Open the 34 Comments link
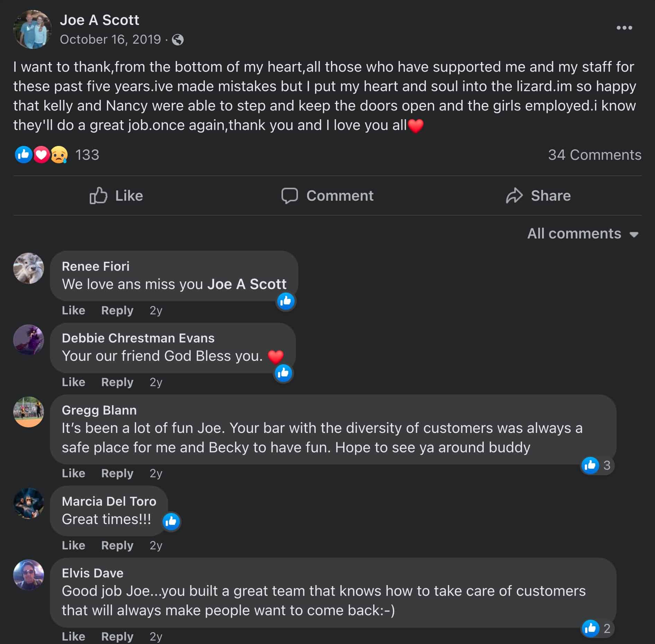Viewport: 655px width, 644px height. [594, 155]
